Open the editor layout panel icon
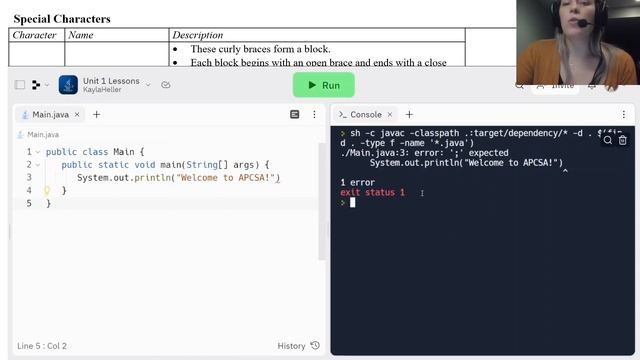640x360 pixels. [294, 115]
